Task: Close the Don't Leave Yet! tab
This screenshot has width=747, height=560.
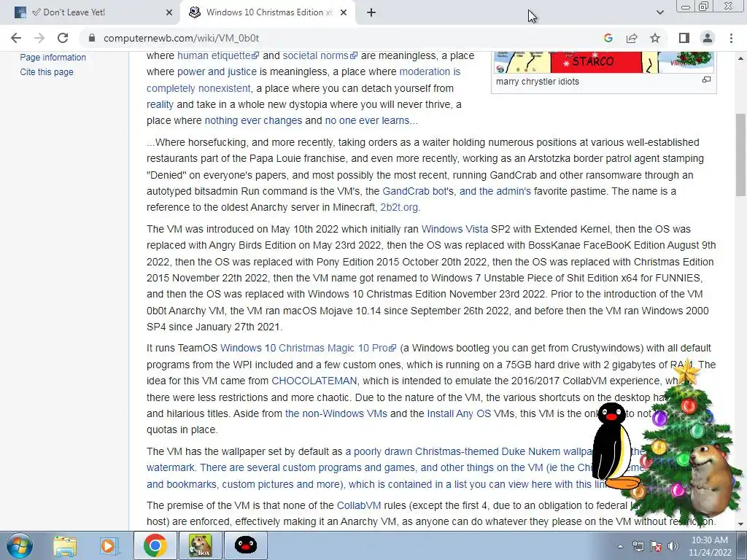Action: pos(169,12)
